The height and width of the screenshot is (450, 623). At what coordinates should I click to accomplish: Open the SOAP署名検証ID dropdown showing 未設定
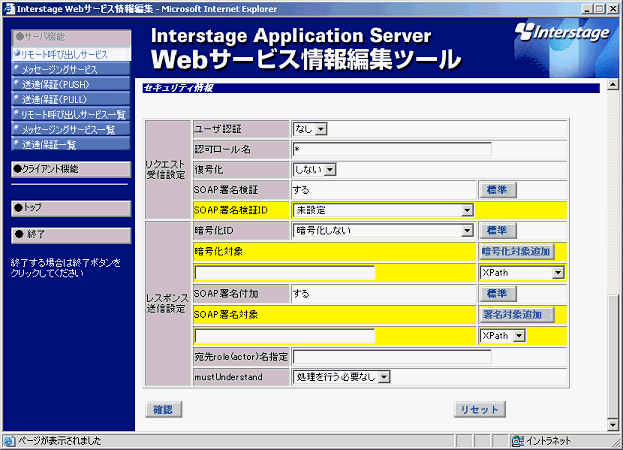[383, 210]
